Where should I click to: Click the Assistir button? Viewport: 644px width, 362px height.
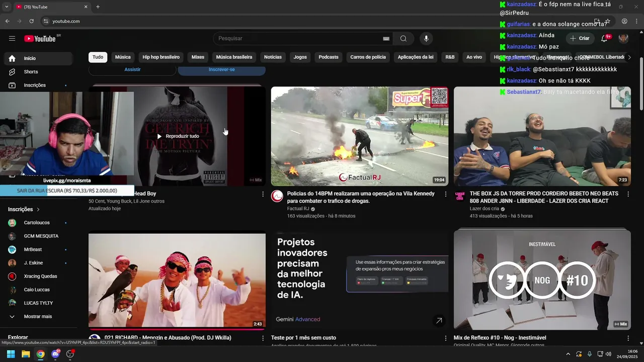[x=132, y=70]
